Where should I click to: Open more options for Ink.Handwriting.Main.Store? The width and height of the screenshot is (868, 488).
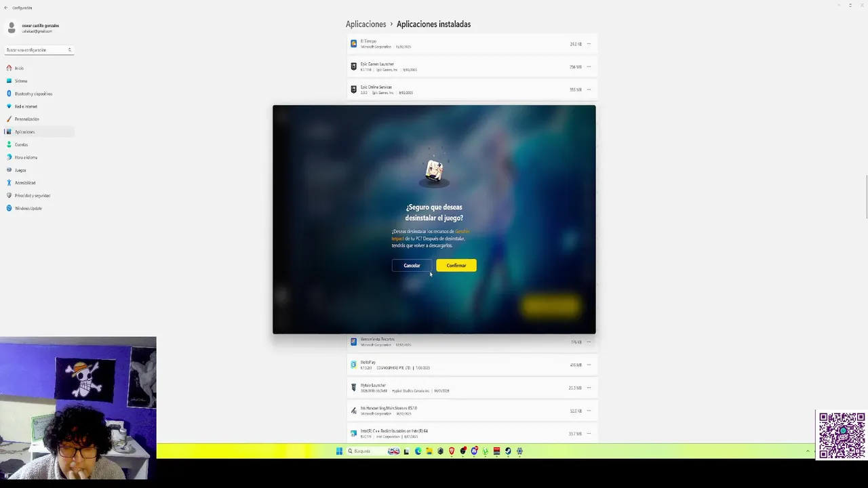click(589, 411)
